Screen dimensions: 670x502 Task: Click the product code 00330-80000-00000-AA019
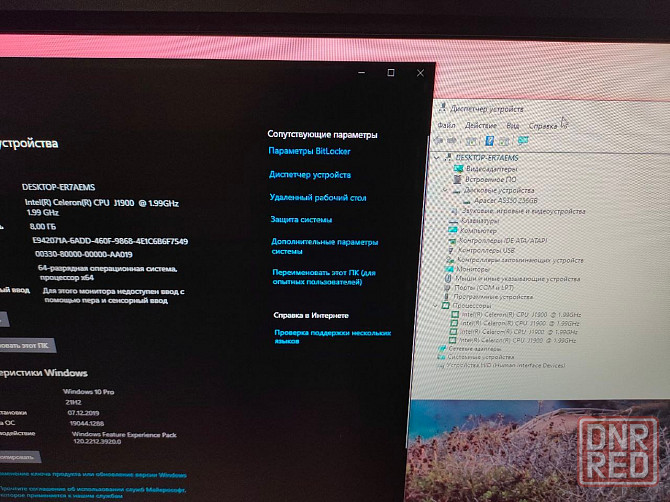click(x=84, y=254)
